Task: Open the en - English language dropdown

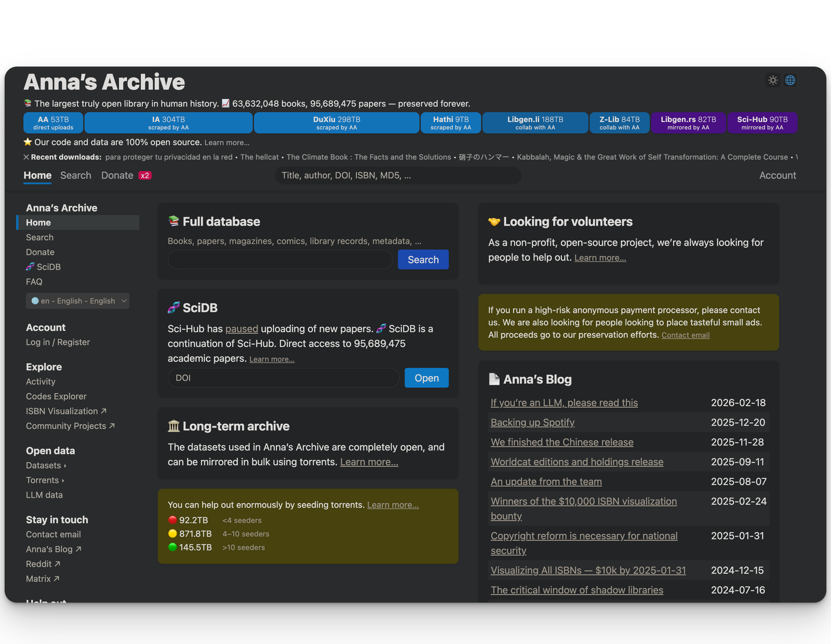Action: [x=78, y=301]
